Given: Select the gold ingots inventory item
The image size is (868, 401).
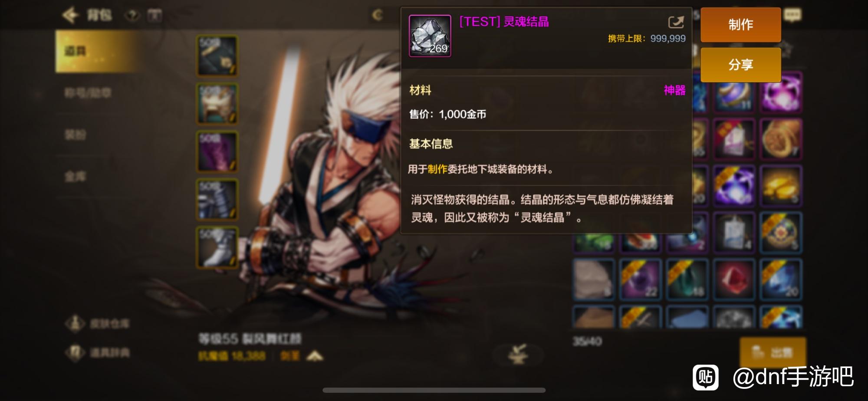Looking at the screenshot, I should click(x=781, y=185).
